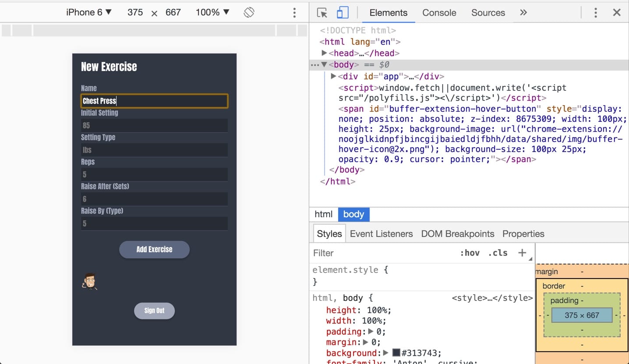
Task: Click the width: 100% style declaration
Action: click(x=356, y=321)
